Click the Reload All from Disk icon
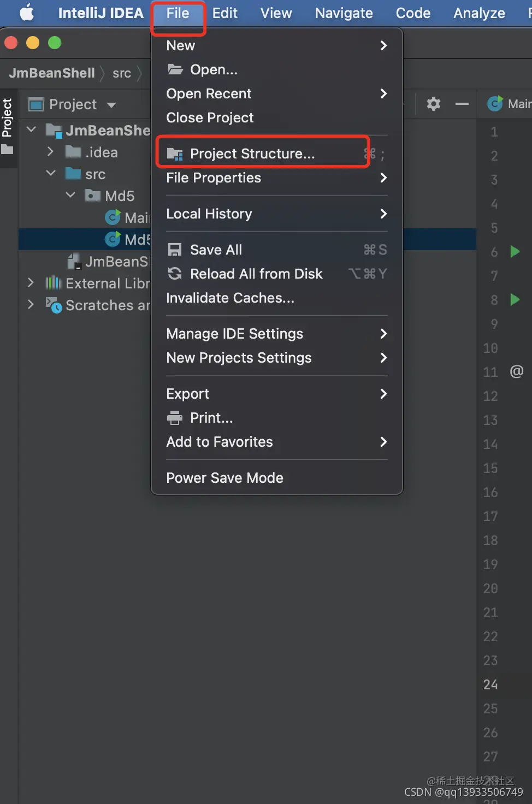532x804 pixels. click(x=175, y=274)
